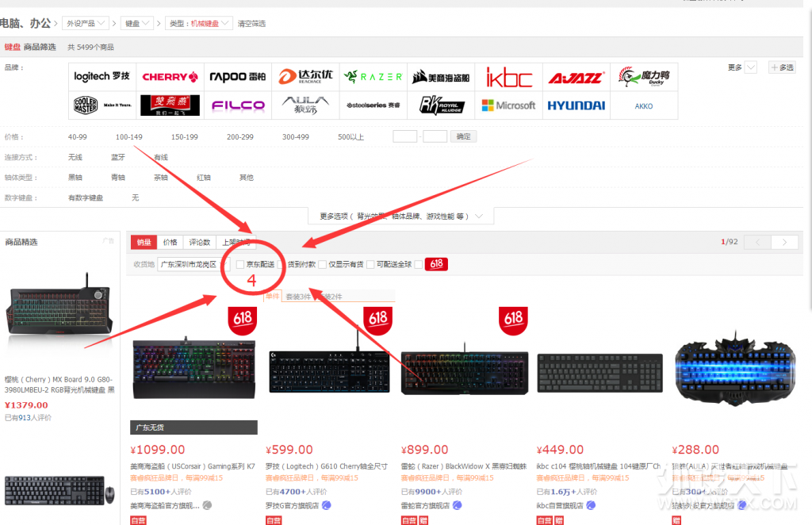Filter by 有数字键盘 option
The image size is (812, 525).
(86, 197)
